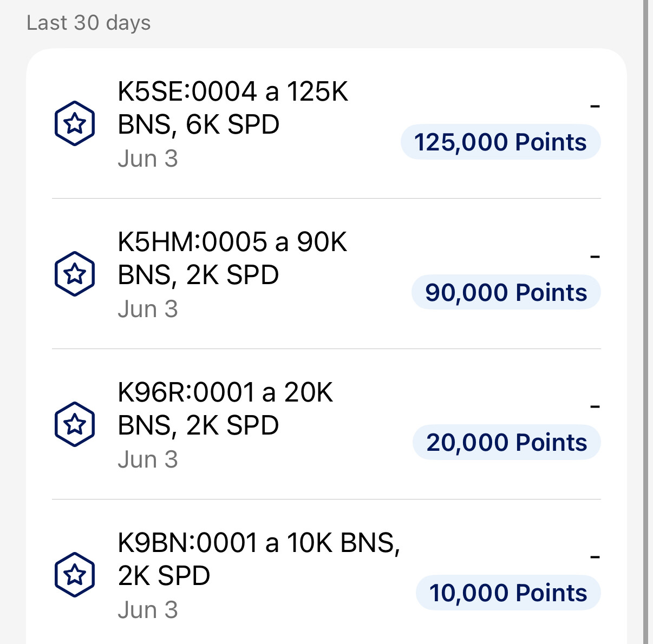Click star badge icon beside K5SE:0004 entry

[75, 123]
